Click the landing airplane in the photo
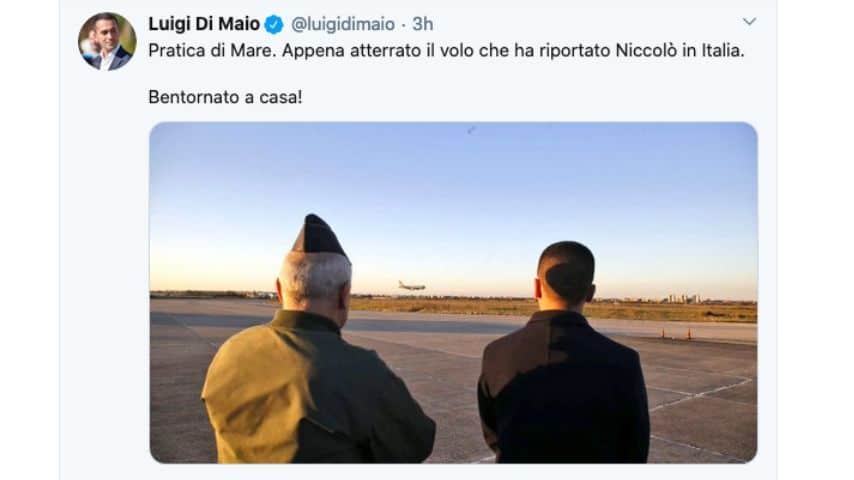 pyautogui.click(x=411, y=285)
